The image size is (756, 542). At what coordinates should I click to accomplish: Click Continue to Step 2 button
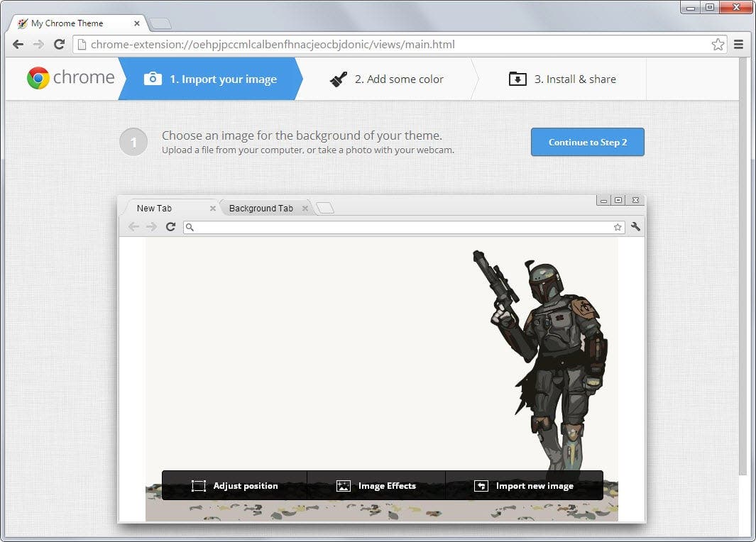587,142
